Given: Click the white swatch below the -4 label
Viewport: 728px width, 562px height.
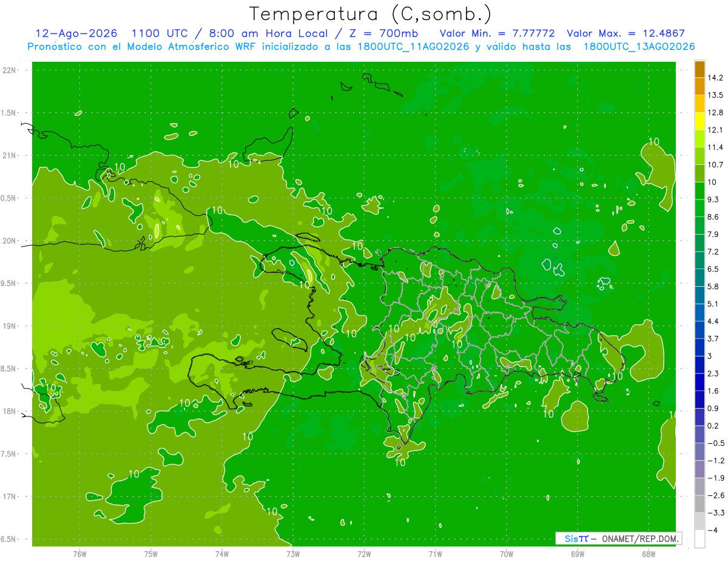Looking at the screenshot, I should pyautogui.click(x=699, y=539).
